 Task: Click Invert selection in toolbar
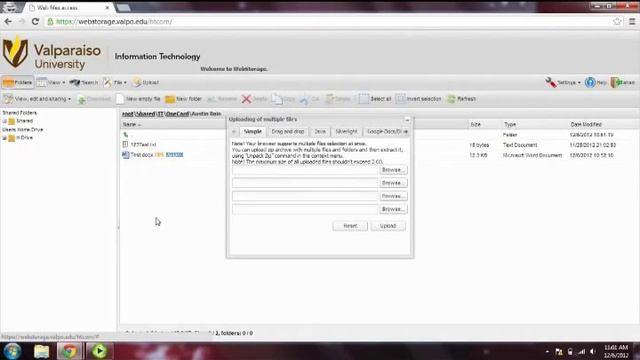tap(418, 99)
